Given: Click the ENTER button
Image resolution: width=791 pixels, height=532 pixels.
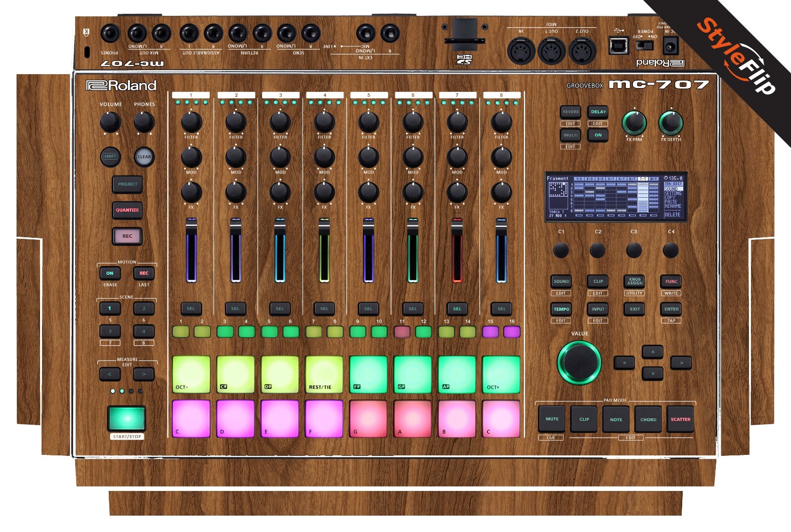Looking at the screenshot, I should 671,309.
